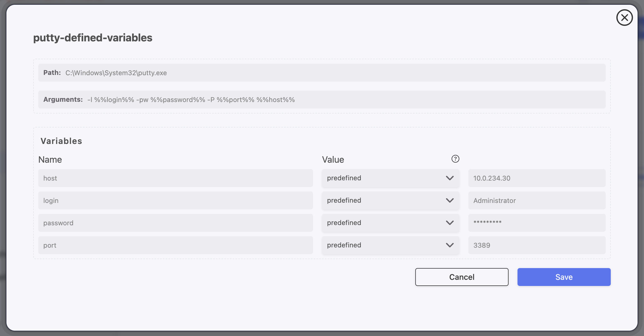Viewport: 644px width, 336px height.
Task: Click the chevron arrow in port row
Action: 450,245
